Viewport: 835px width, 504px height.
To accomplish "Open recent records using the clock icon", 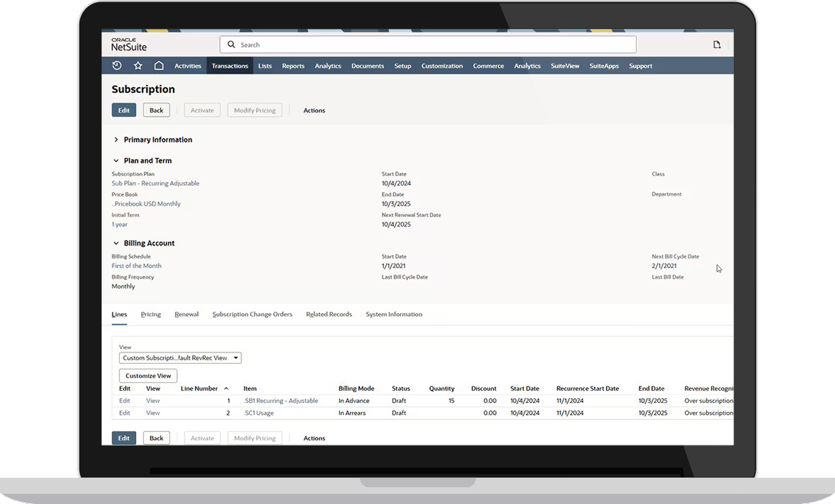I will (x=116, y=65).
